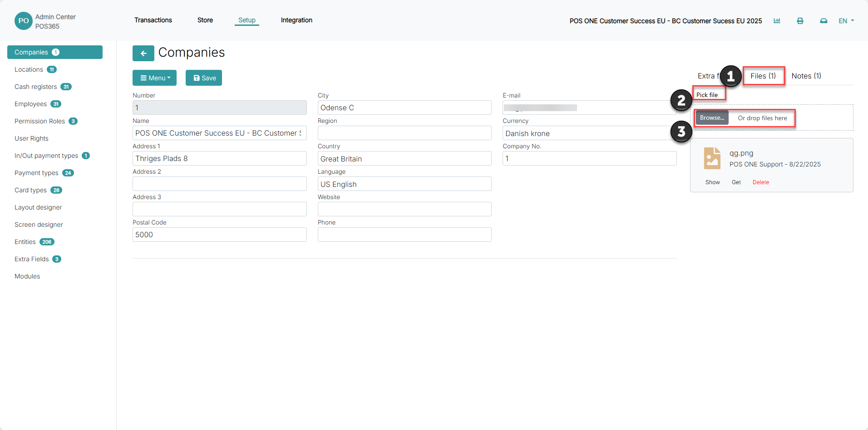Select the Files (1) tab
Viewport: 868px width, 430px height.
[763, 76]
